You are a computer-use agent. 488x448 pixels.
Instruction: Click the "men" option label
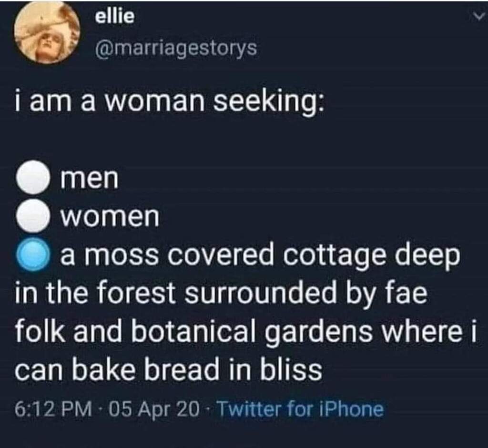point(90,178)
